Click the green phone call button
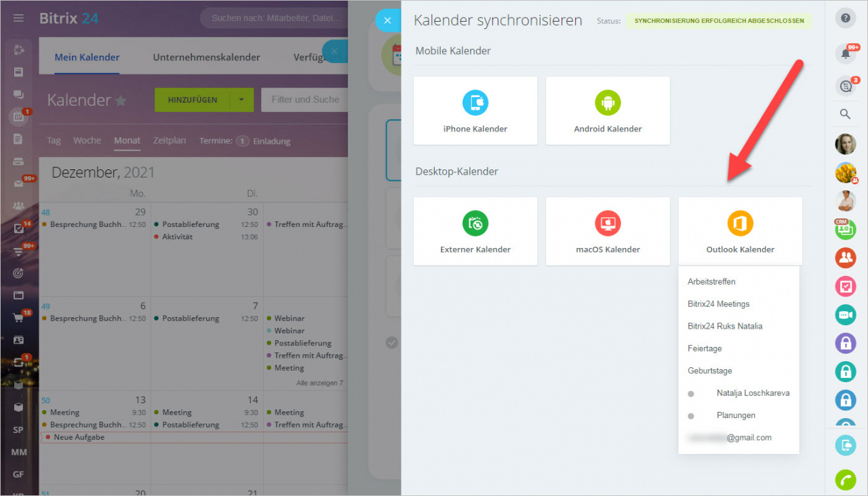868x496 pixels. [845, 480]
